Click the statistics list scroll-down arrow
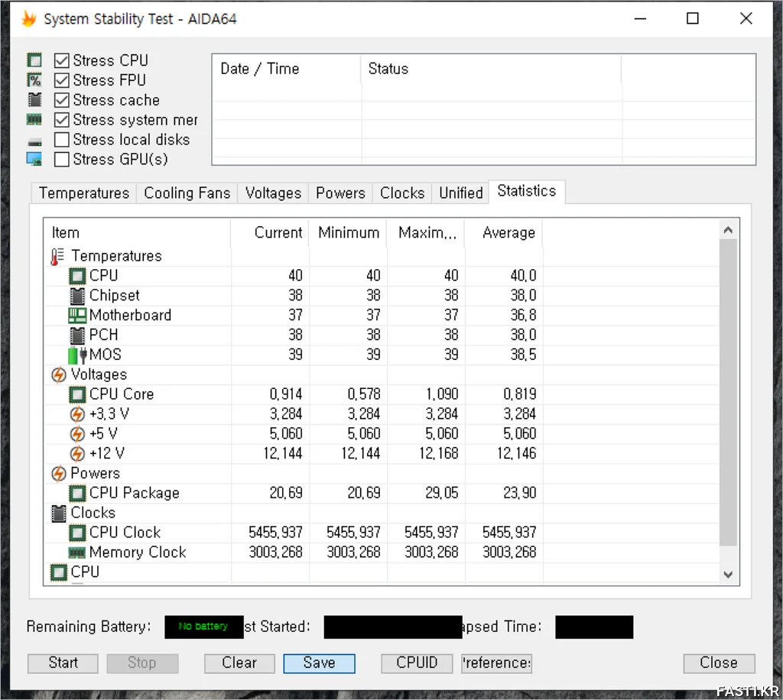The width and height of the screenshot is (783, 700). pos(728,574)
